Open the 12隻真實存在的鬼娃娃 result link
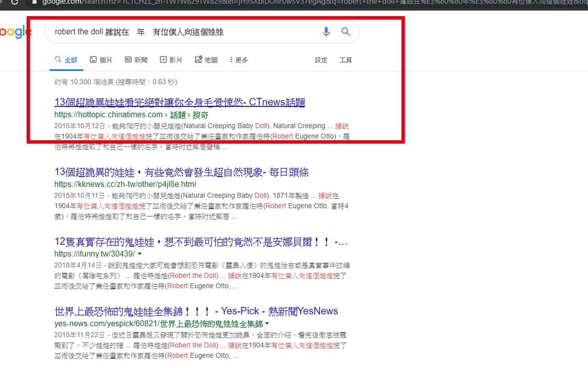 coord(201,242)
